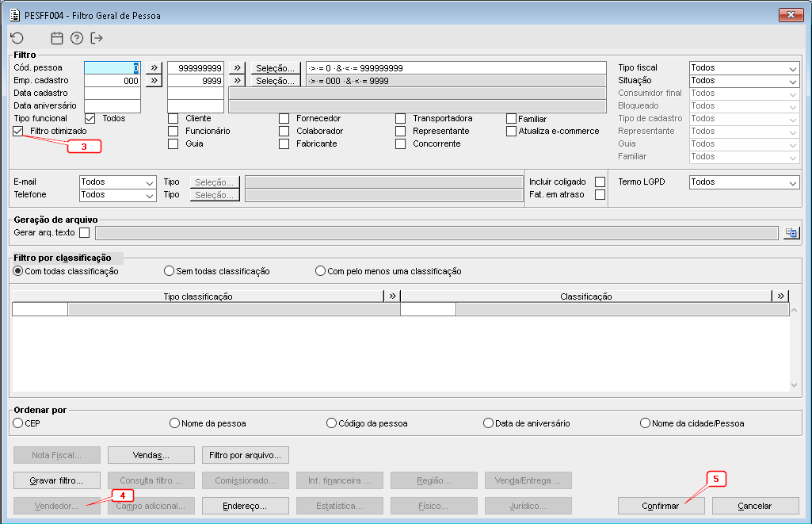Screen dimensions: 812x524
Task: Click Data cadastro end date field
Action: tap(196, 94)
